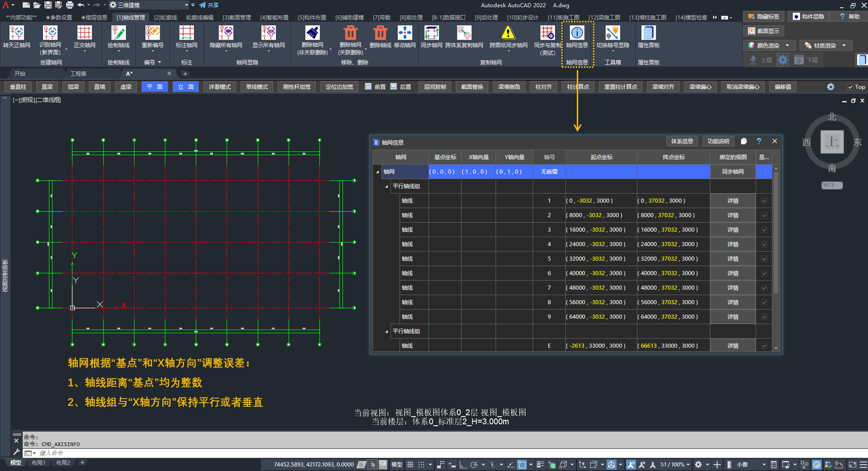This screenshot has width=868, height=471.
Task: Toggle the checkbox for axis line 1
Action: pos(764,201)
